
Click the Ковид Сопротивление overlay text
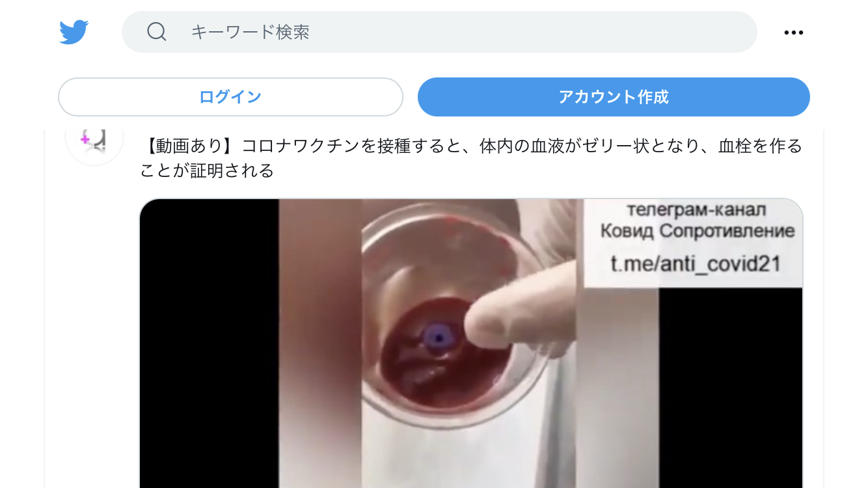[697, 231]
